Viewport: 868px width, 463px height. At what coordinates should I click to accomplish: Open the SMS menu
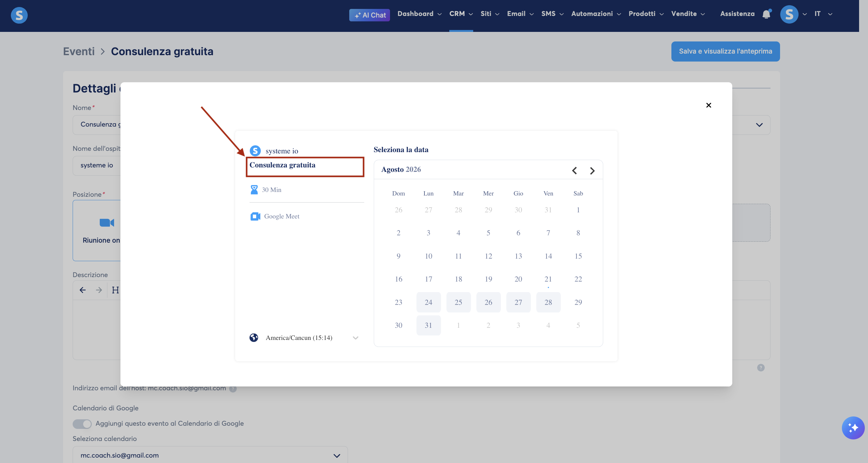(x=552, y=14)
